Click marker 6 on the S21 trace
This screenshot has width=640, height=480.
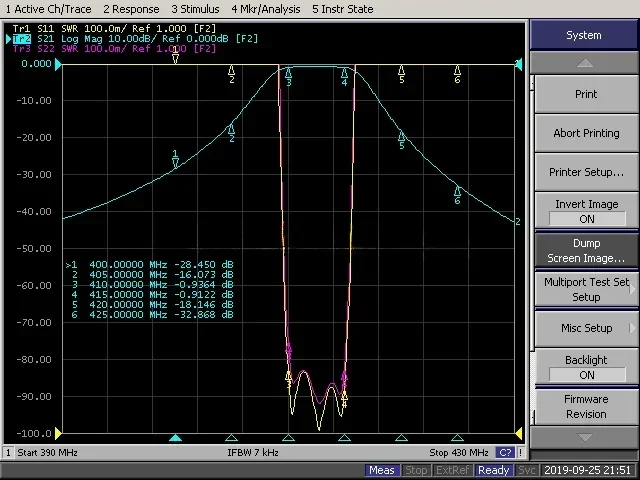pos(458,195)
